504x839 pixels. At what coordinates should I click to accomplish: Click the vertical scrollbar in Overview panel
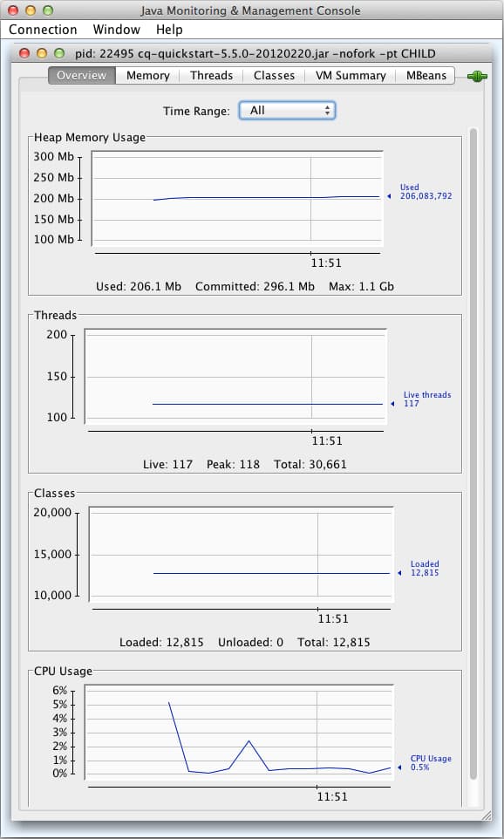[473, 454]
